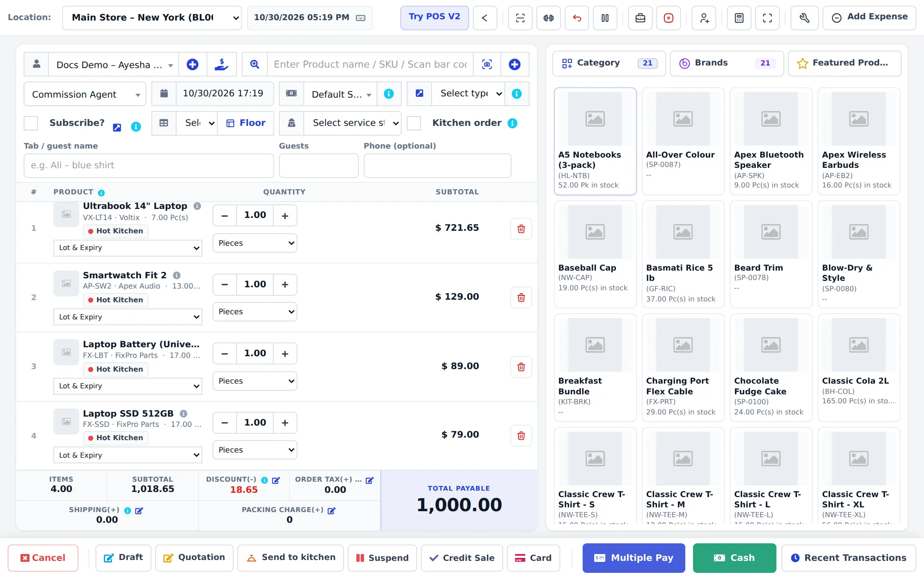Click Multiple Pay button

(x=634, y=558)
